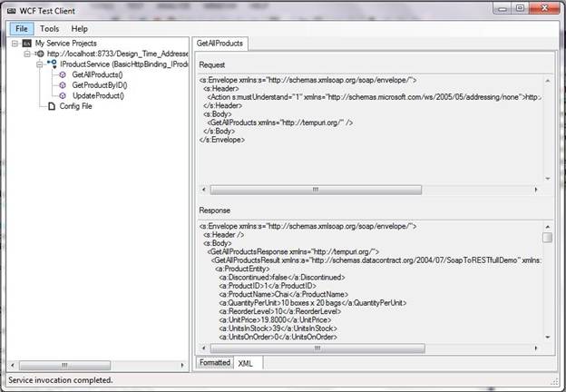Click the Response pane scroll up arrow
The image size is (566, 392).
click(548, 227)
